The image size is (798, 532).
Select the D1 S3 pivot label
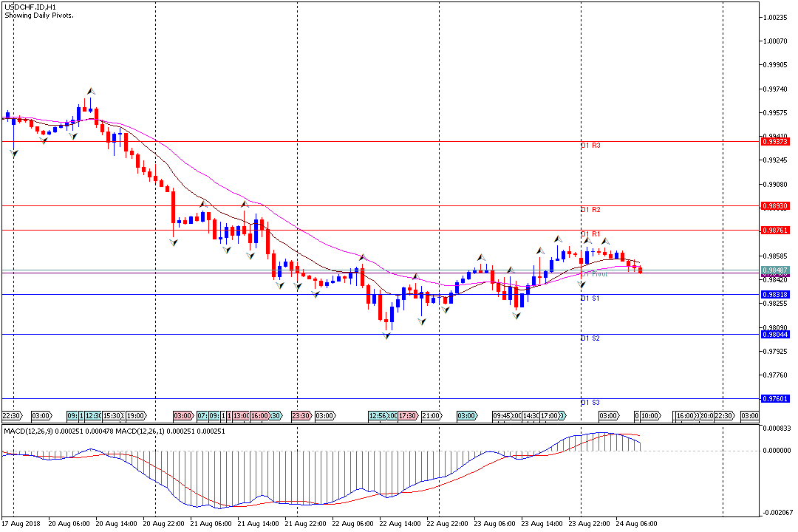pyautogui.click(x=590, y=402)
